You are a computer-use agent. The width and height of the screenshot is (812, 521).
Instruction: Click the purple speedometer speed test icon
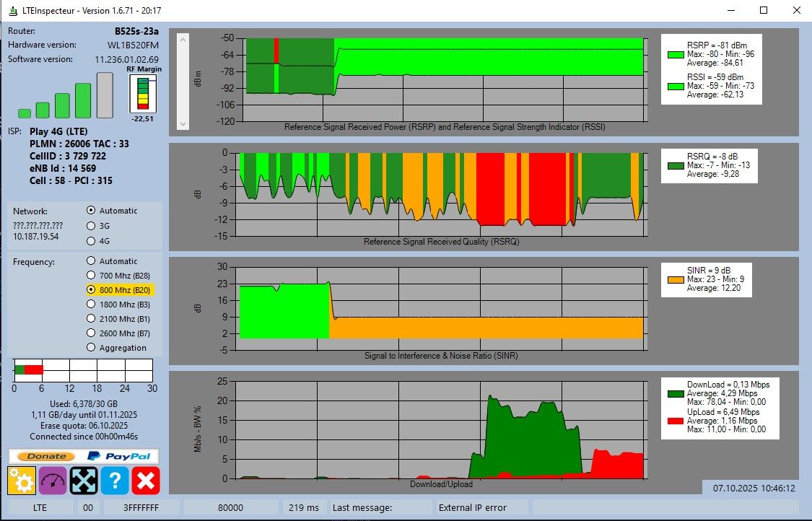[53, 480]
